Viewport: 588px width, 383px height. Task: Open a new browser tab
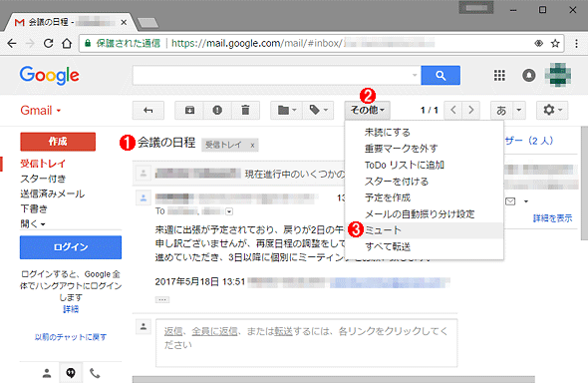coord(147,23)
